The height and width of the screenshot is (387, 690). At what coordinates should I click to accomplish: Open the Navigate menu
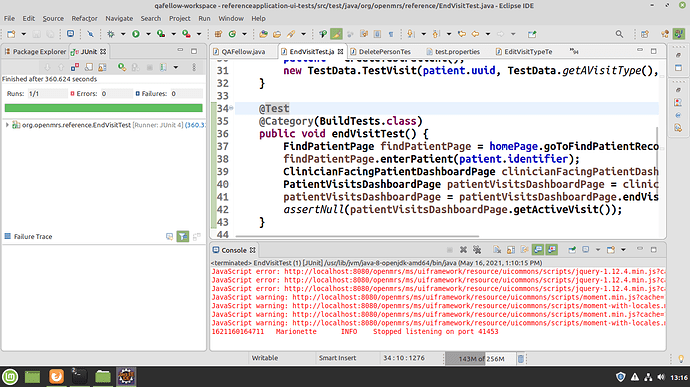pos(119,18)
